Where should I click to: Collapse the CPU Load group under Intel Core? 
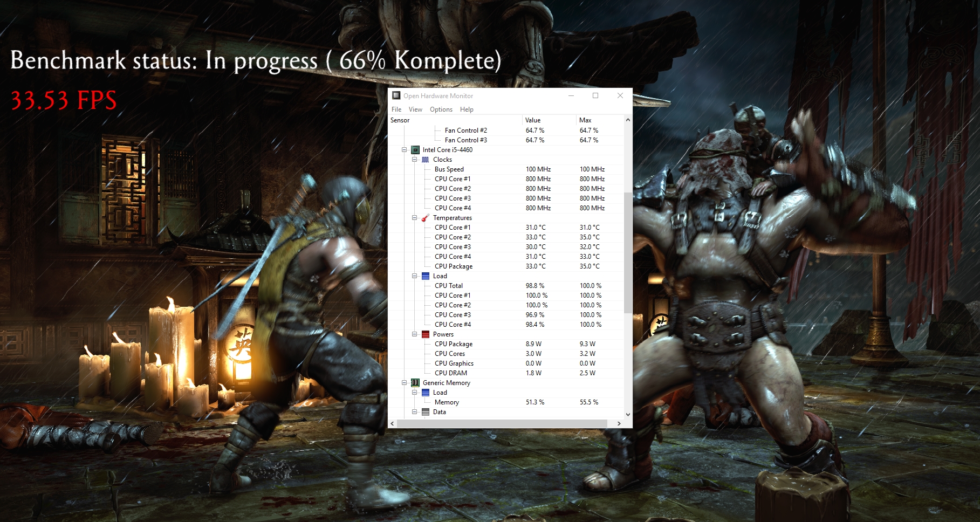(414, 276)
